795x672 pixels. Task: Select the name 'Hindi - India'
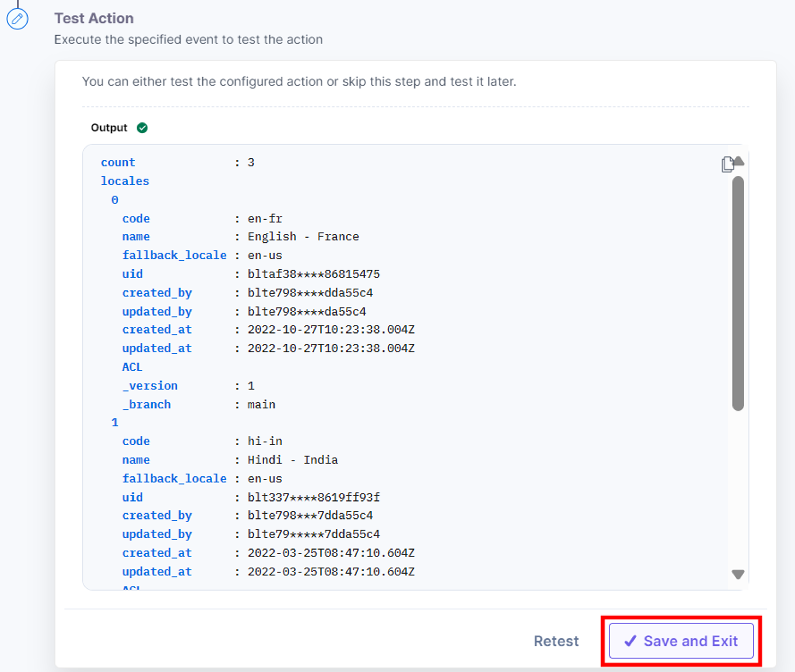[x=293, y=460]
